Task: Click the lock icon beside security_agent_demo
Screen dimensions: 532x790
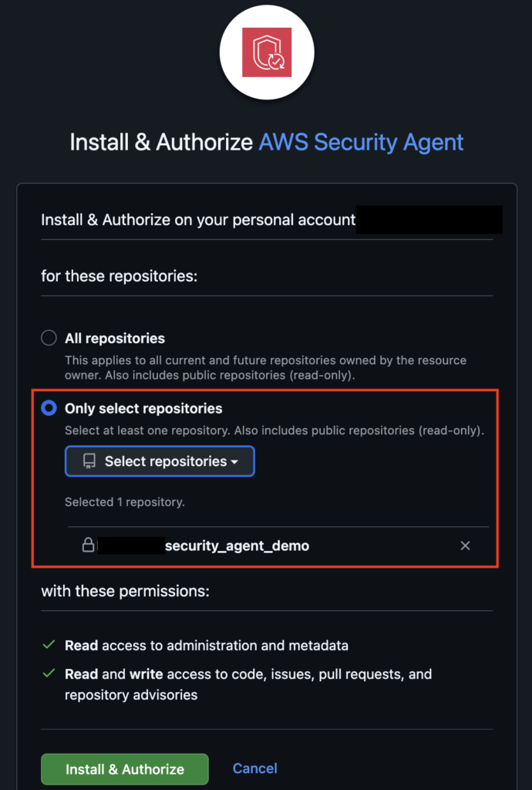Action: [x=88, y=545]
